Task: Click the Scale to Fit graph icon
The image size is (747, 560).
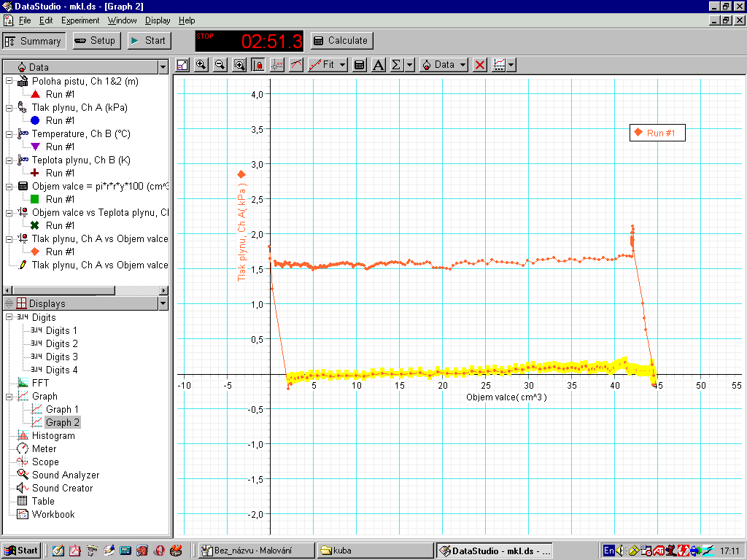Action: click(182, 65)
